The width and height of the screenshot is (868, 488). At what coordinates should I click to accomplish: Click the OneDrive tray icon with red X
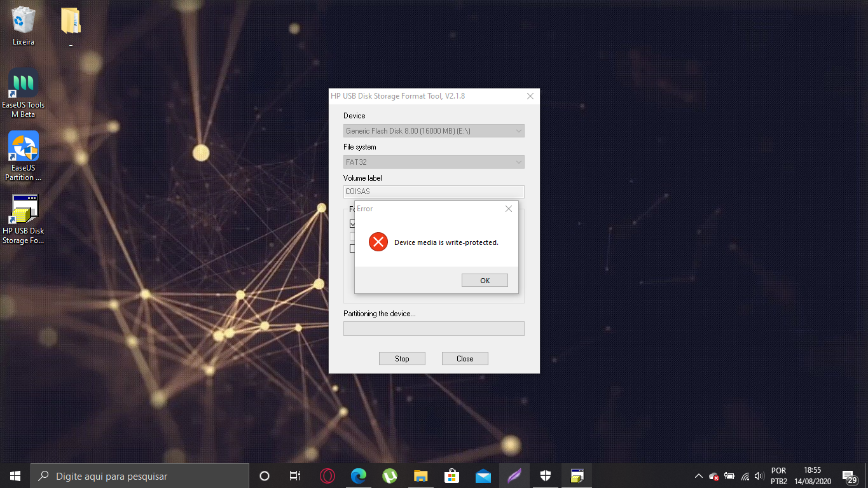click(714, 476)
